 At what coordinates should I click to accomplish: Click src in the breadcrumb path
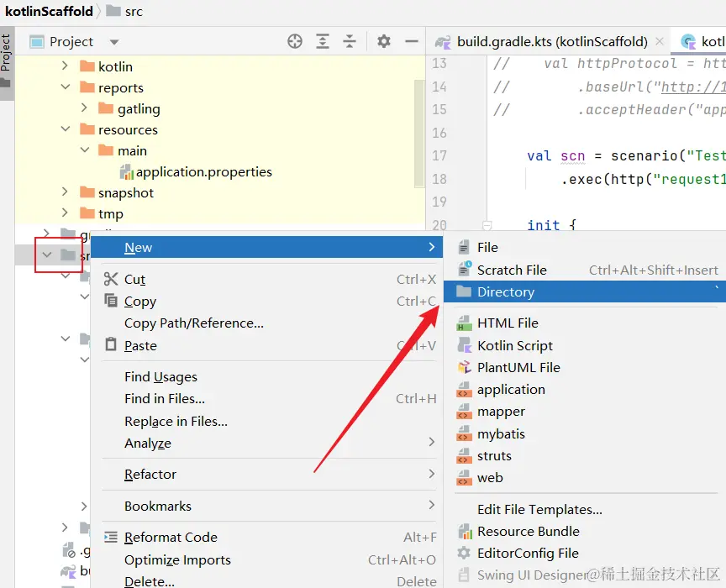[134, 11]
